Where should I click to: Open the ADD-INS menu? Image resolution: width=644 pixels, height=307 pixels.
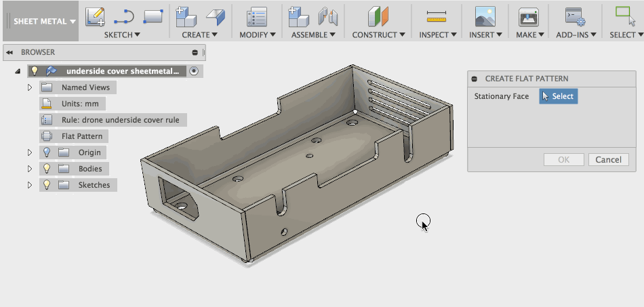576,35
